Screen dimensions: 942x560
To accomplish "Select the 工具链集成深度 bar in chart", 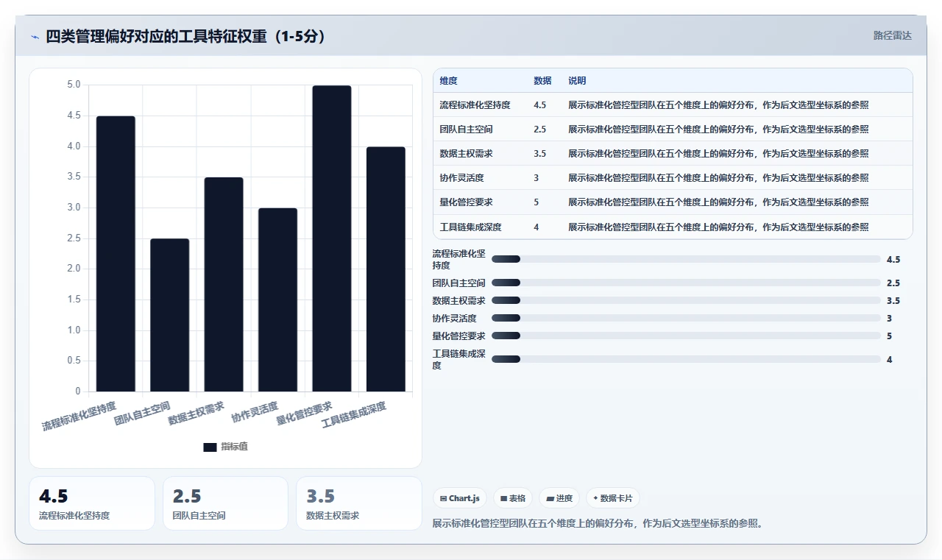I will [x=386, y=269].
